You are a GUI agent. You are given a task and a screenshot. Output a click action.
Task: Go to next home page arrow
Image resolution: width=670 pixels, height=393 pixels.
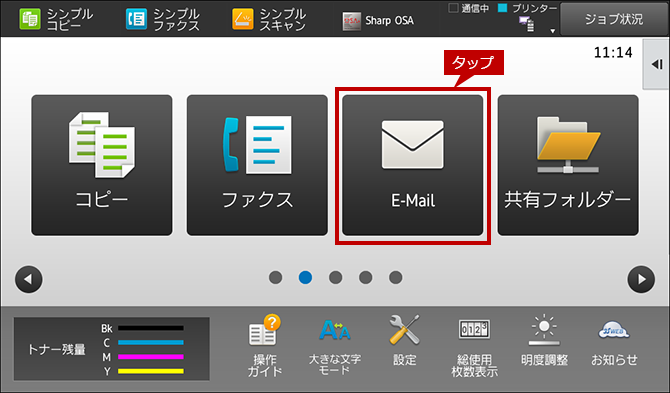click(641, 279)
